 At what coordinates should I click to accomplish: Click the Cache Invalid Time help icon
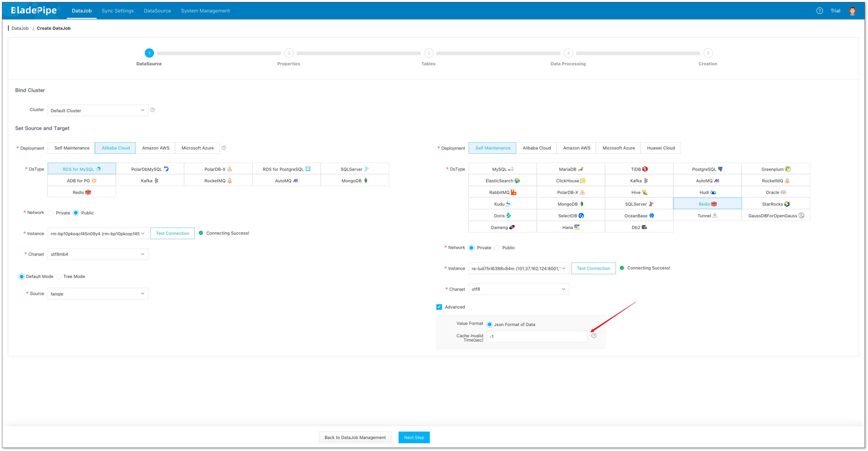tap(594, 336)
